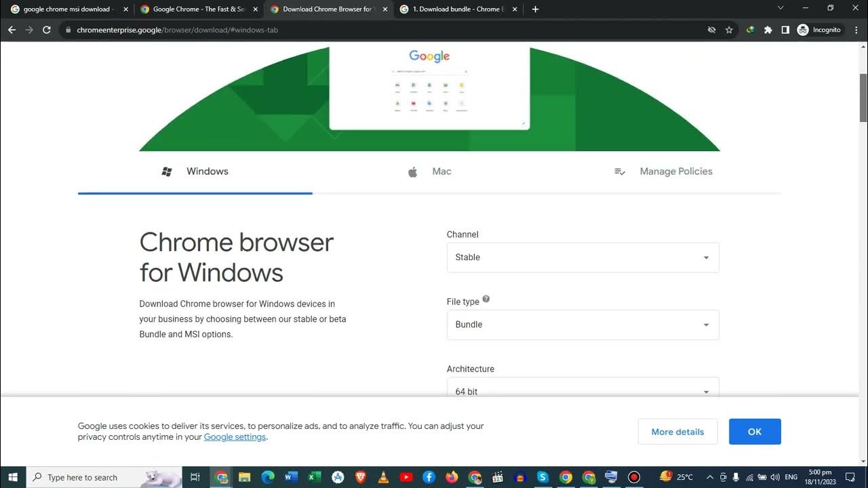Accept cookies with the OK button
This screenshot has width=868, height=488.
[755, 432]
